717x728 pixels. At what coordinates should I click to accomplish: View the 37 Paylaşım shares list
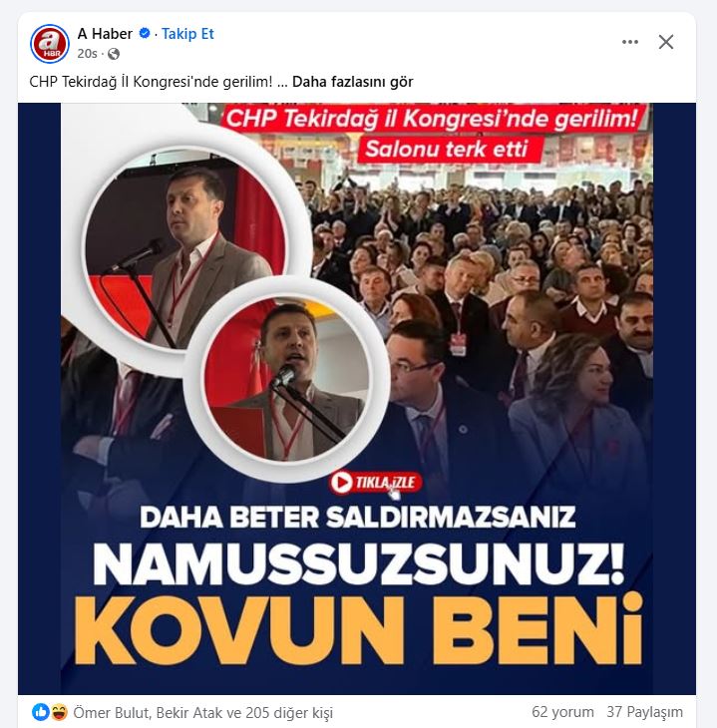point(644,712)
